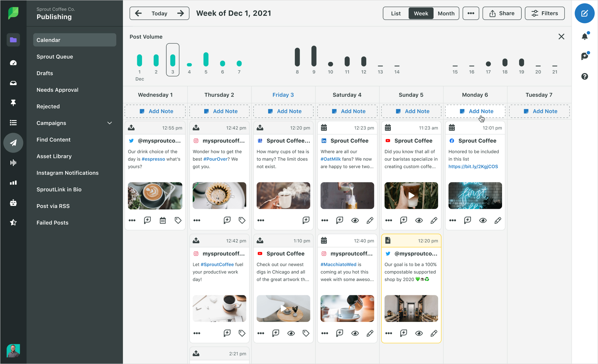Toggle eye icon on Monday 6 post
The image size is (598, 364).
point(483,220)
